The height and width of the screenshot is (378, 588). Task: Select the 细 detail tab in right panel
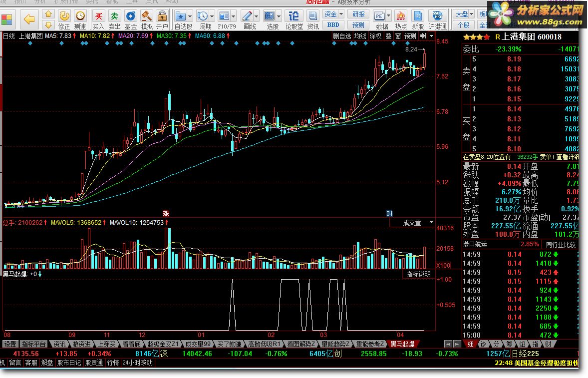pos(470,344)
